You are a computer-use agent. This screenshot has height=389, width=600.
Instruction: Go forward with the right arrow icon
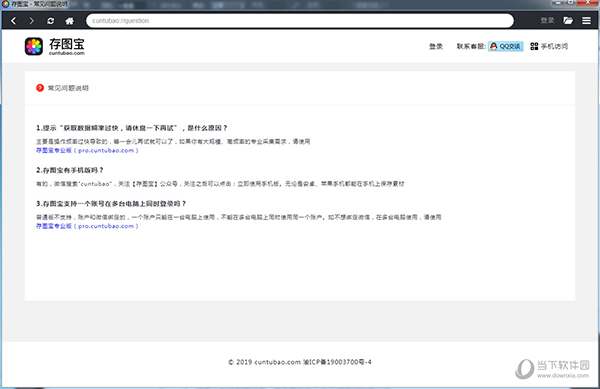tap(31, 21)
